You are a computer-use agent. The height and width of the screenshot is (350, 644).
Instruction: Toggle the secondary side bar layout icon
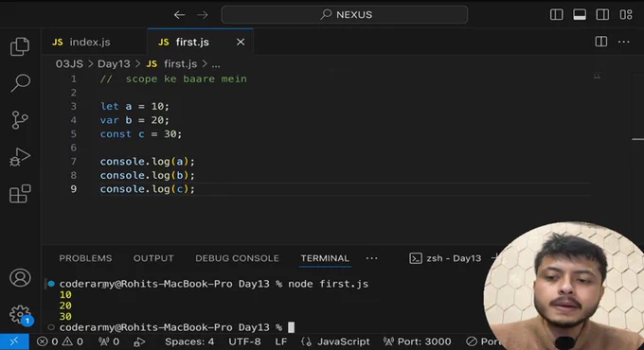[602, 15]
